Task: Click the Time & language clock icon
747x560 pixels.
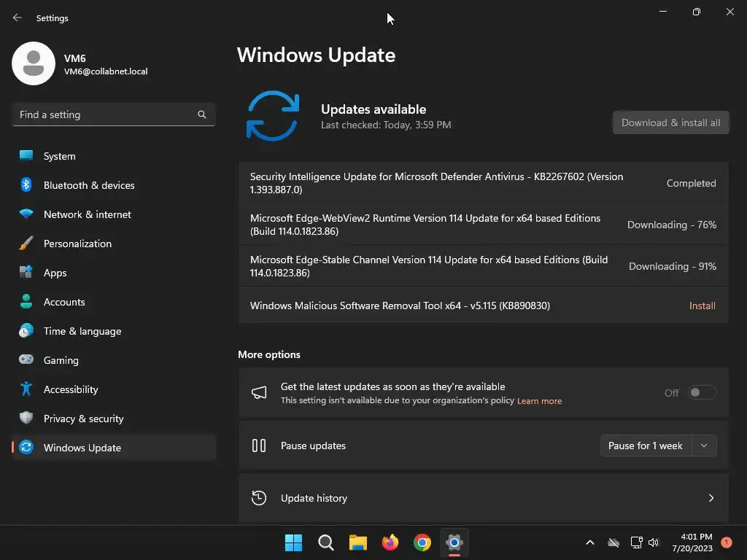Action: [x=26, y=330]
